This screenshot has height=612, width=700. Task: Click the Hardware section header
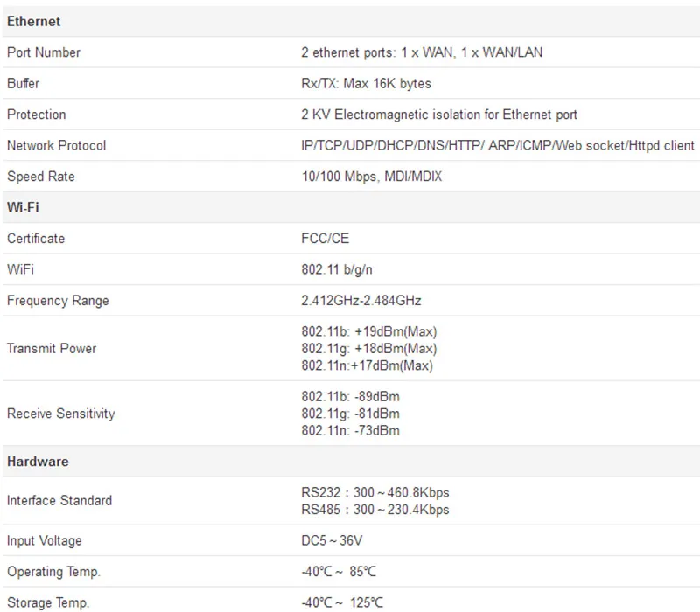pos(38,462)
